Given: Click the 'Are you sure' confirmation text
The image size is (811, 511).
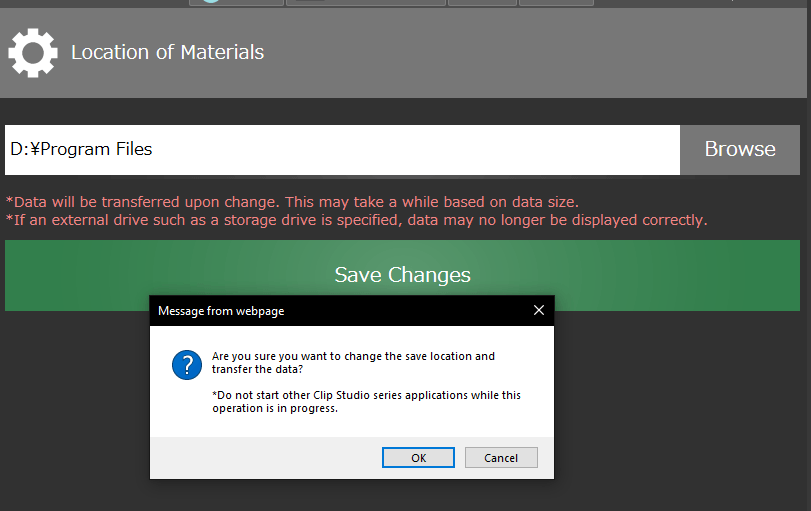Looking at the screenshot, I should click(353, 362).
